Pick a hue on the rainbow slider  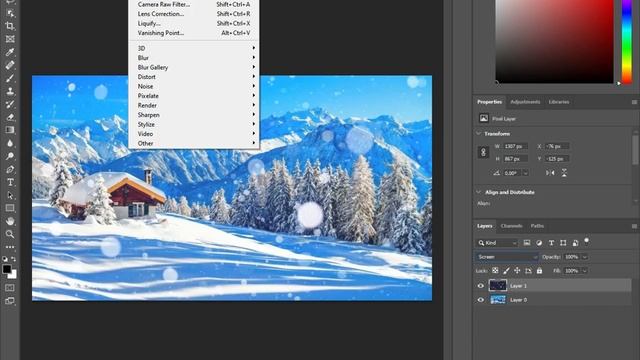click(x=627, y=41)
